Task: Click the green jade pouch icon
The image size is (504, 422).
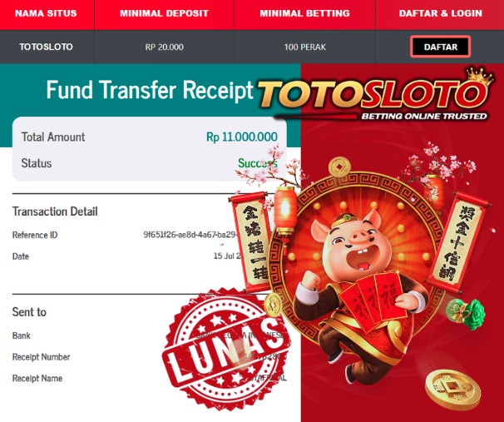Action: [466, 313]
